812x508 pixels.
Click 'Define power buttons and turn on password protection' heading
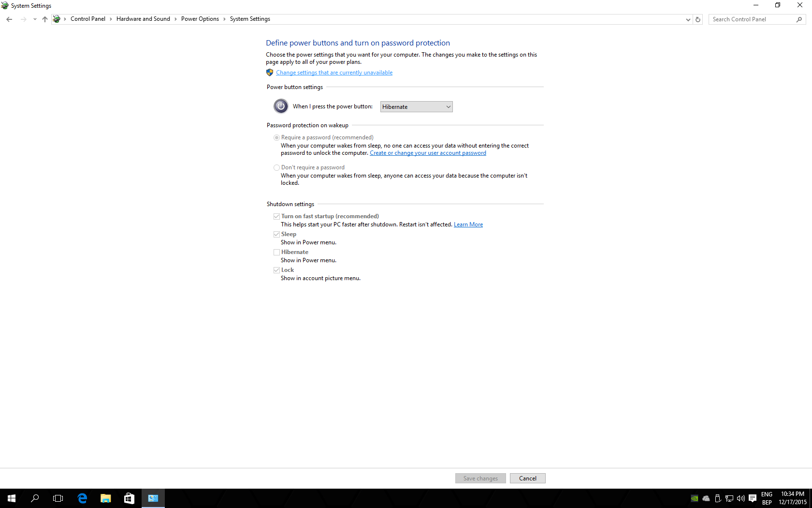coord(358,43)
